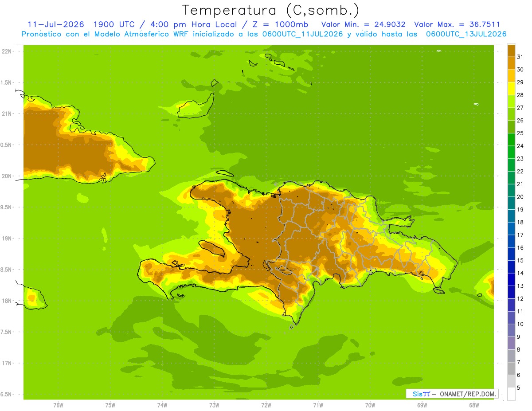
Task: Click the '18N' latitude axis label
Action: 7,301
